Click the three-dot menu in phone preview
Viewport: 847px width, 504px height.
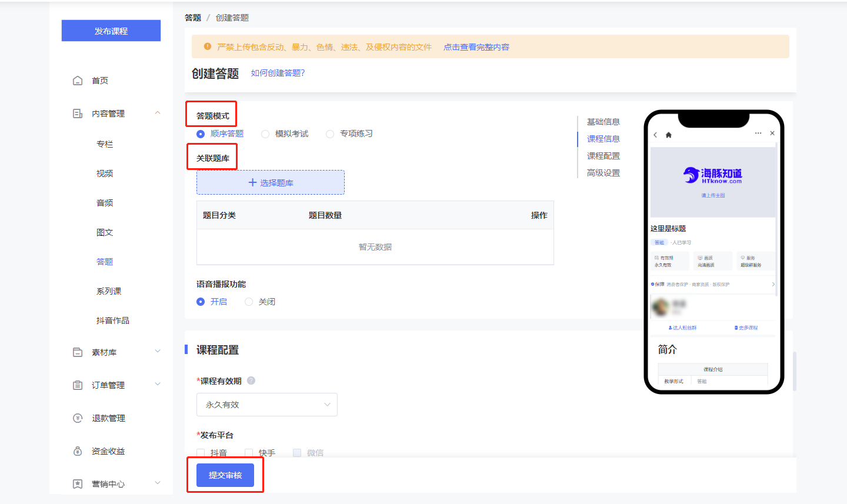tap(758, 133)
